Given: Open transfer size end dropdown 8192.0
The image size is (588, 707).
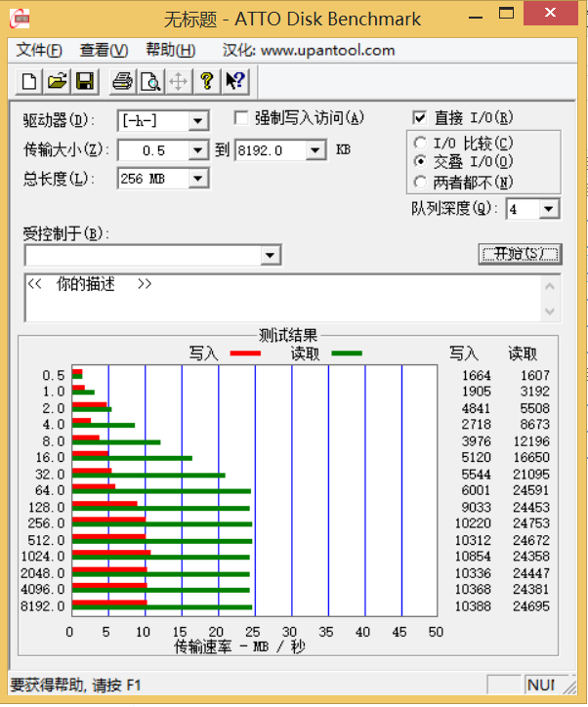Looking at the screenshot, I should pos(315,150).
